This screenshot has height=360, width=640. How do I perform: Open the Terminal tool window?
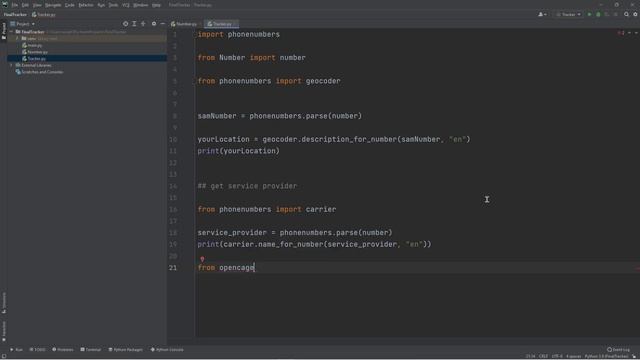pyautogui.click(x=91, y=350)
